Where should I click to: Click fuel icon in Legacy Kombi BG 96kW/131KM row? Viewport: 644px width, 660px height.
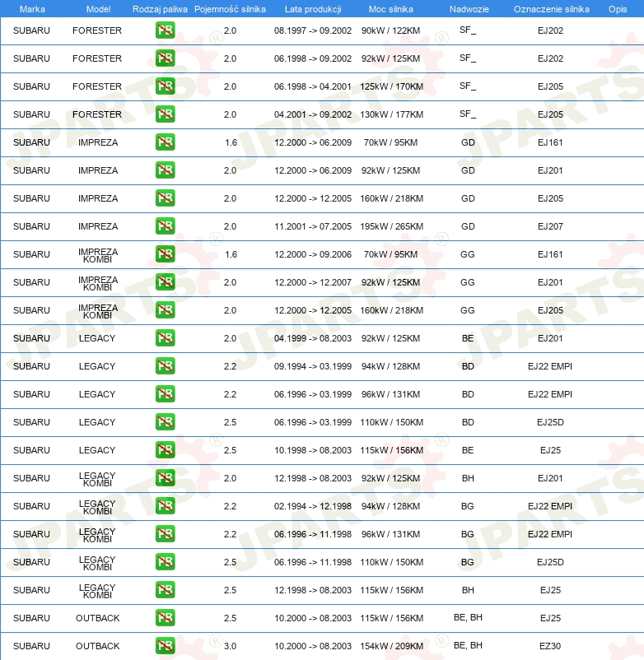click(x=165, y=534)
